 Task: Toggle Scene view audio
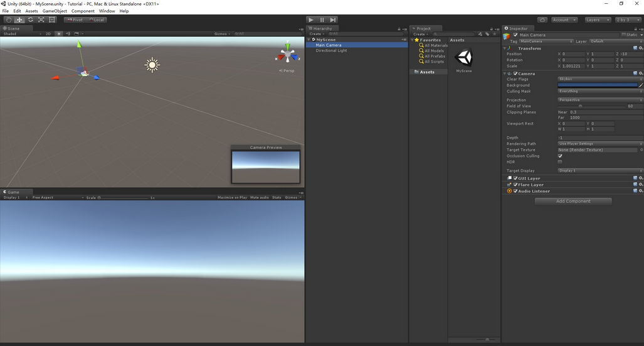pyautogui.click(x=68, y=34)
